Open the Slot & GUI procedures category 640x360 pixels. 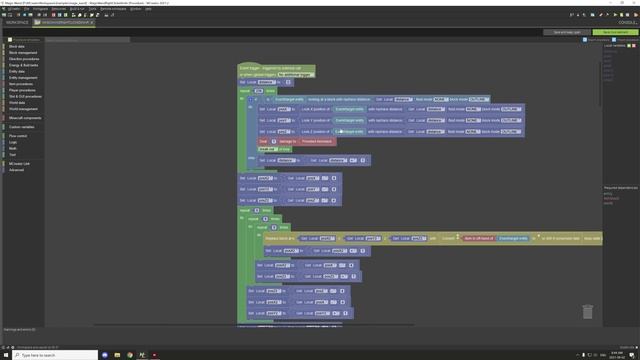[x=25, y=97]
